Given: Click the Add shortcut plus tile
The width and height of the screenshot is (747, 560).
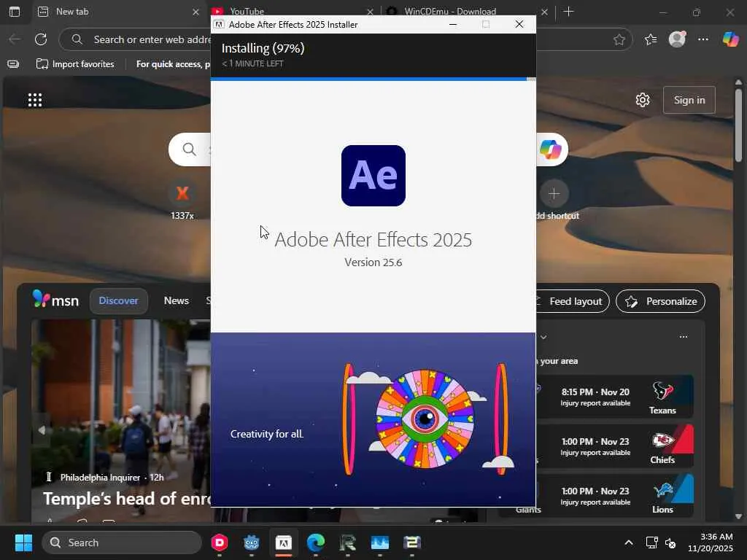Looking at the screenshot, I should [x=554, y=194].
